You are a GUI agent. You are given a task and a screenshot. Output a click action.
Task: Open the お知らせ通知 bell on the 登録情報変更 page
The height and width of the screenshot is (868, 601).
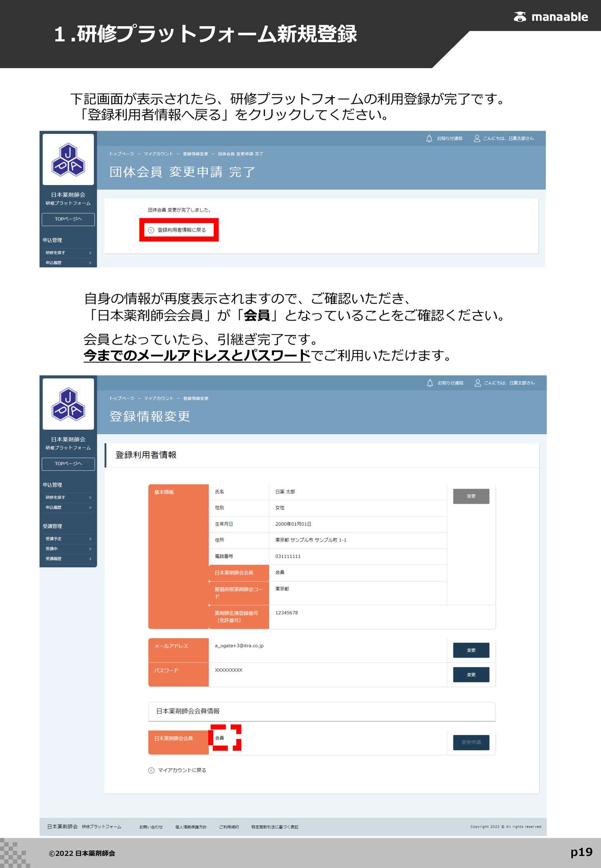coord(430,383)
